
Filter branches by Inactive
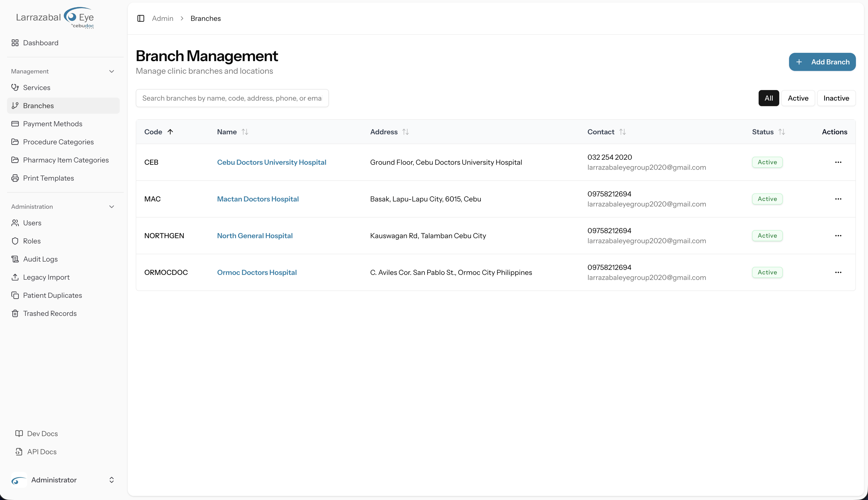836,98
